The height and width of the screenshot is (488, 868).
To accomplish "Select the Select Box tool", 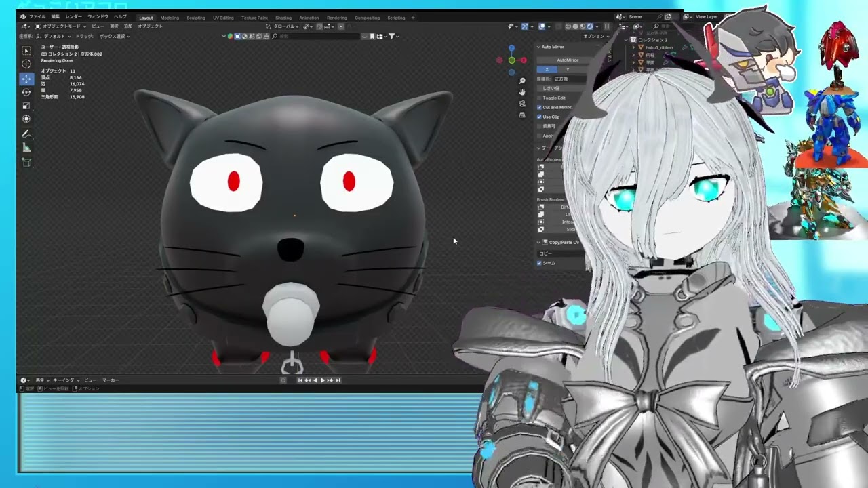I will tap(26, 51).
